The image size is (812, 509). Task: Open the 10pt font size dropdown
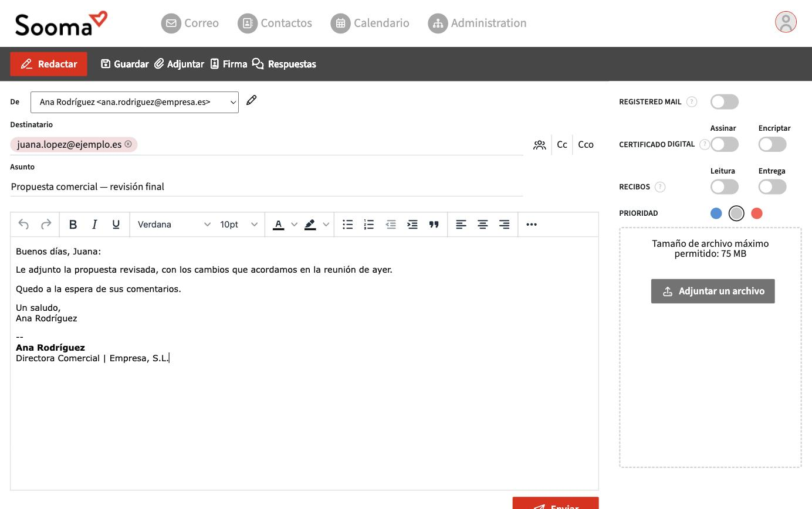(238, 225)
